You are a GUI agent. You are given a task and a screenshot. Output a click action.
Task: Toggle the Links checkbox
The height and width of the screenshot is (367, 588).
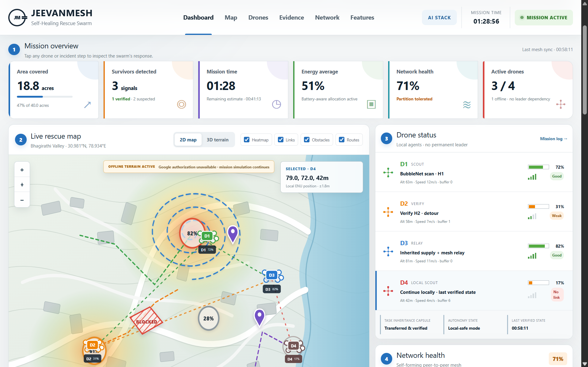(280, 140)
